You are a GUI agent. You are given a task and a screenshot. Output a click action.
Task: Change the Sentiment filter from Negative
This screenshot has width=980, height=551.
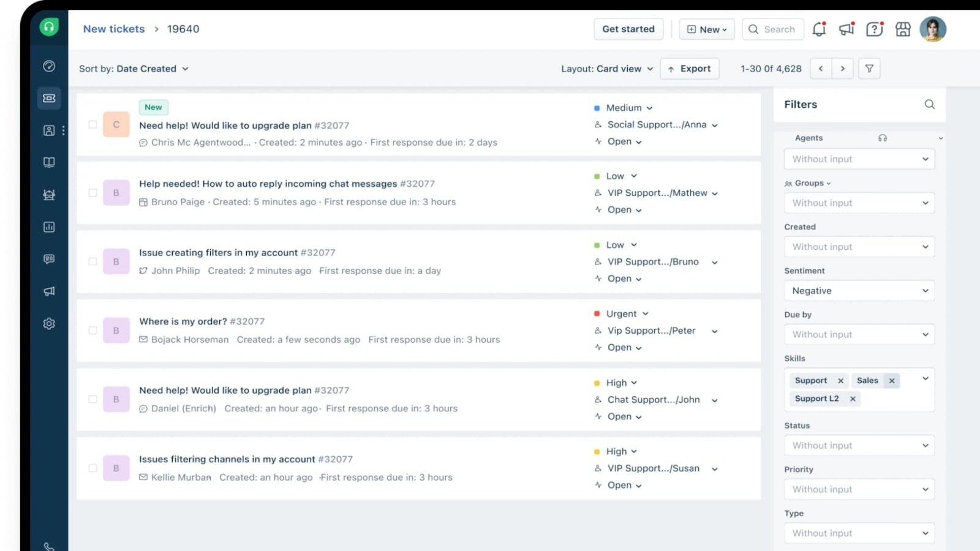tap(859, 290)
